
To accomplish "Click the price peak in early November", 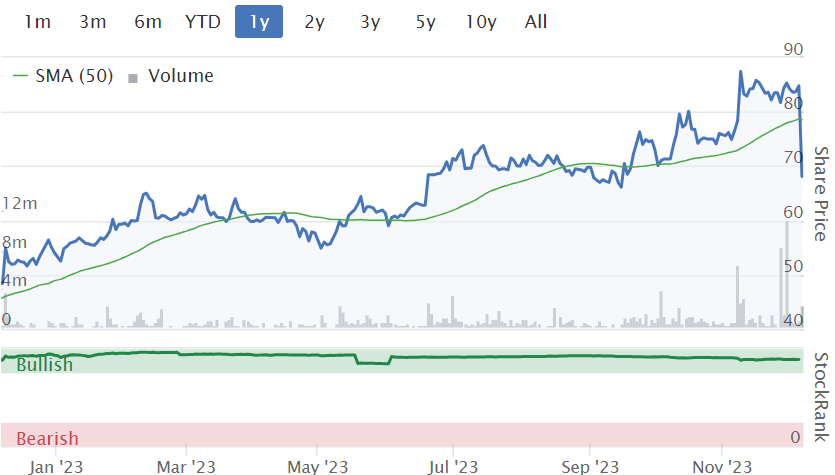I will point(741,72).
